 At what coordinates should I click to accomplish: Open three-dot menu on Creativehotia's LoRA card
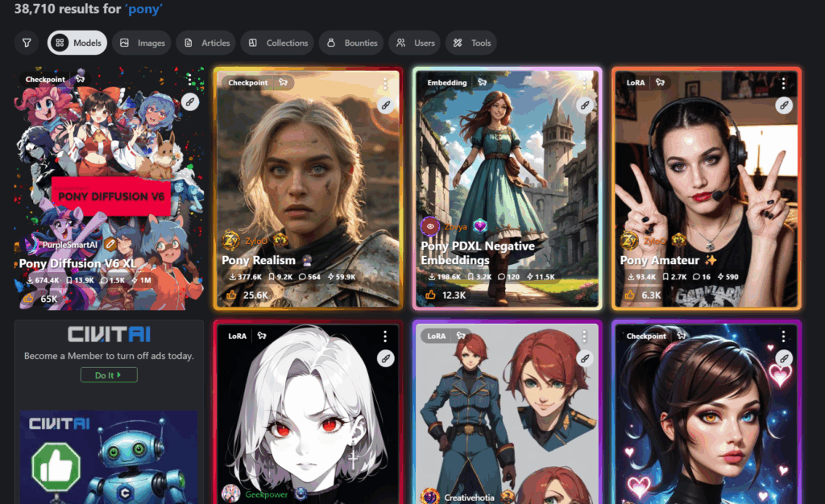click(584, 337)
